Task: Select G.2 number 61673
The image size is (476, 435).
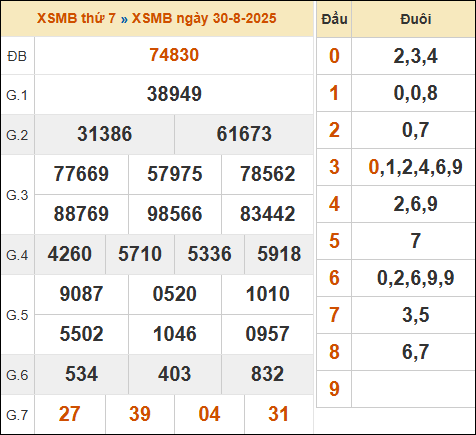Action: pyautogui.click(x=244, y=134)
